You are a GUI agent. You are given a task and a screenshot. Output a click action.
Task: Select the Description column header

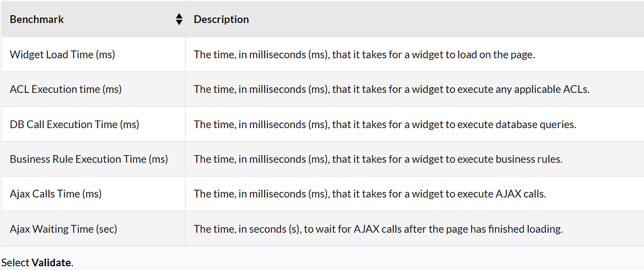415,19
